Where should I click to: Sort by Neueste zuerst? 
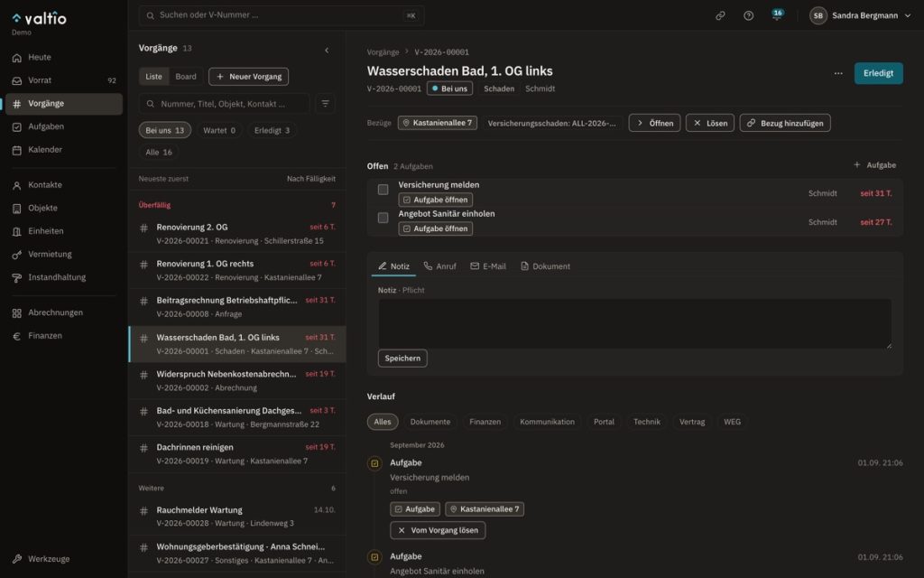coord(164,179)
